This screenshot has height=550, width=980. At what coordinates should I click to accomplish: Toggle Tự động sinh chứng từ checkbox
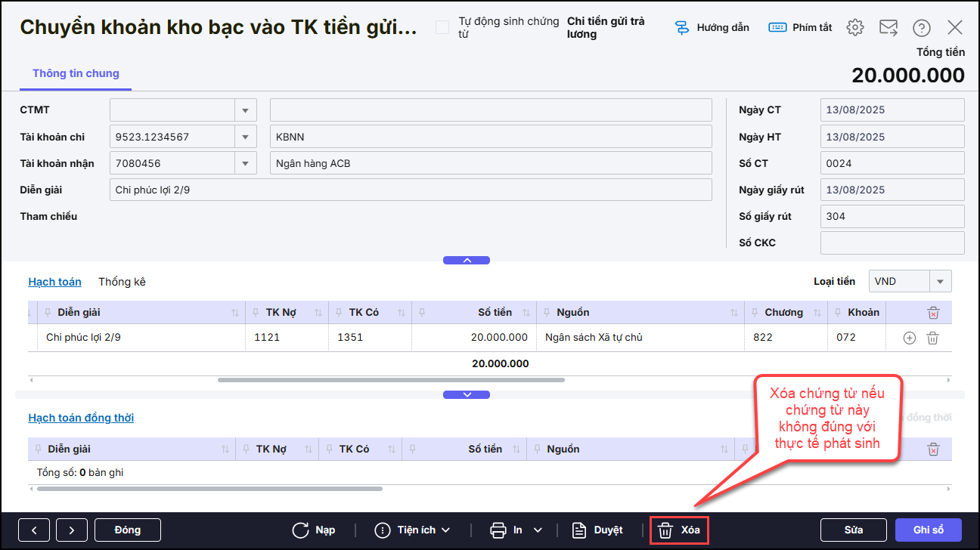(x=442, y=28)
